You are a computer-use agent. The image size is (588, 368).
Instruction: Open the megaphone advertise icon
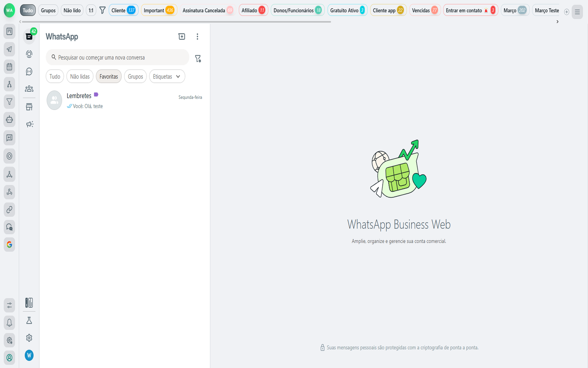pos(29,124)
